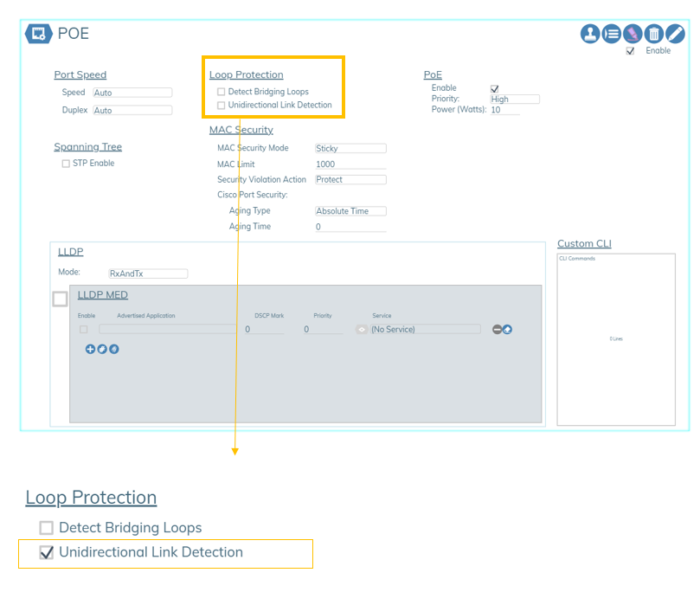Click the list icon in POE header
Image resolution: width=700 pixels, height=592 pixels.
click(612, 34)
